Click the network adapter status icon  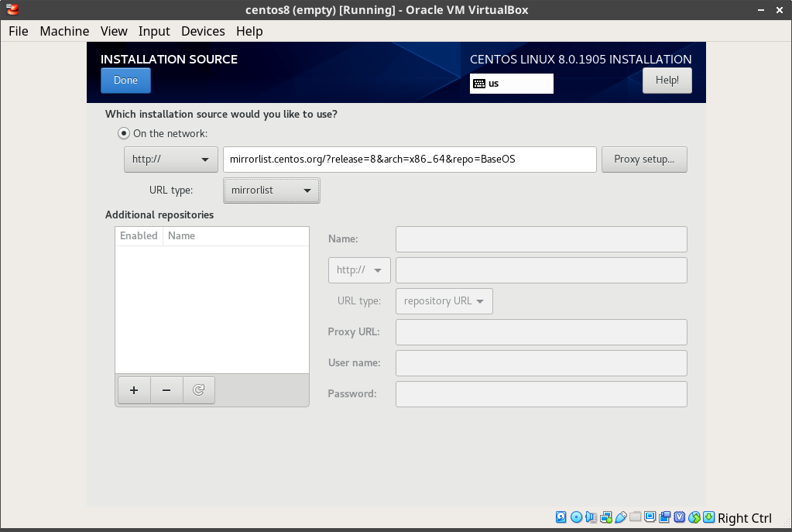tap(606, 517)
